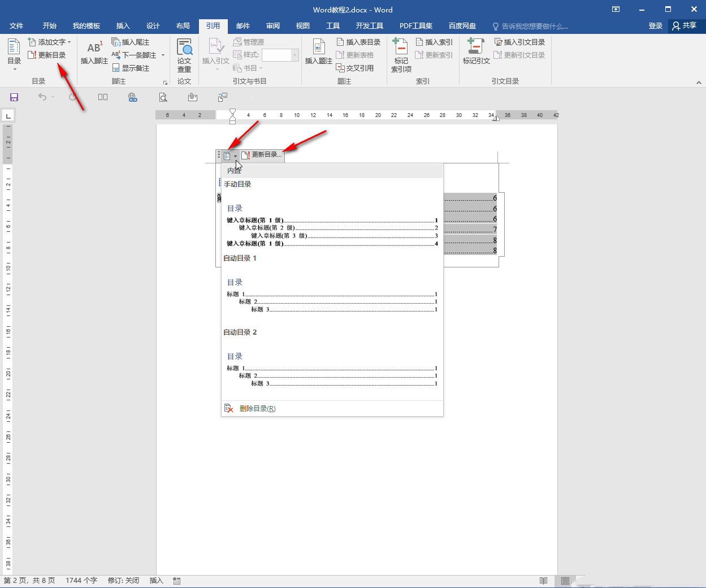Click the TOC handle table icon dropdown
This screenshot has height=588, width=706.
click(x=229, y=156)
